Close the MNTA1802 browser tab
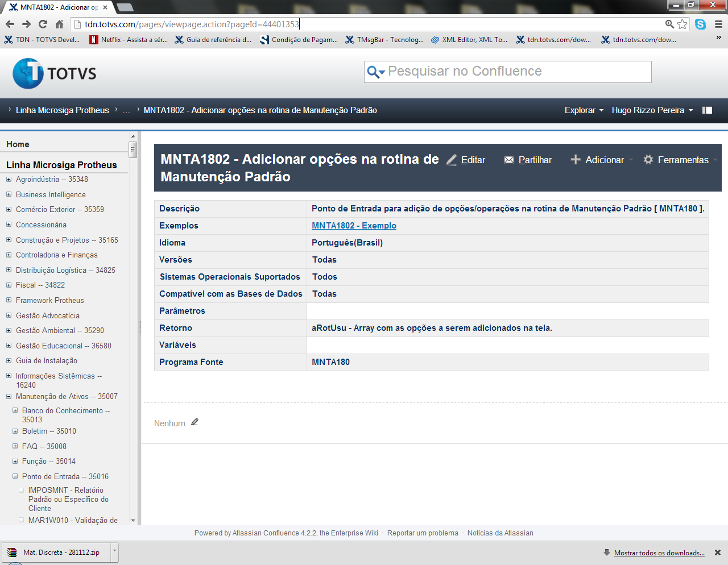This screenshot has width=728, height=565. [105, 7]
